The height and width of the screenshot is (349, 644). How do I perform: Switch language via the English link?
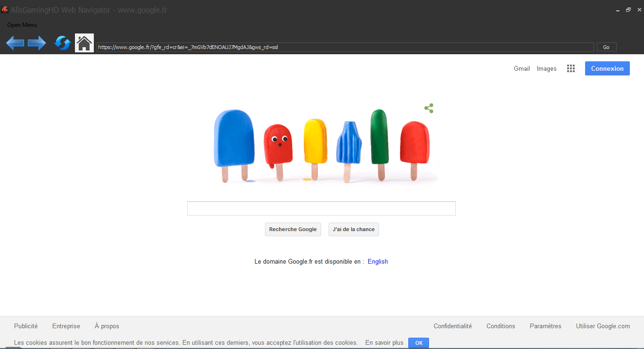tap(378, 261)
